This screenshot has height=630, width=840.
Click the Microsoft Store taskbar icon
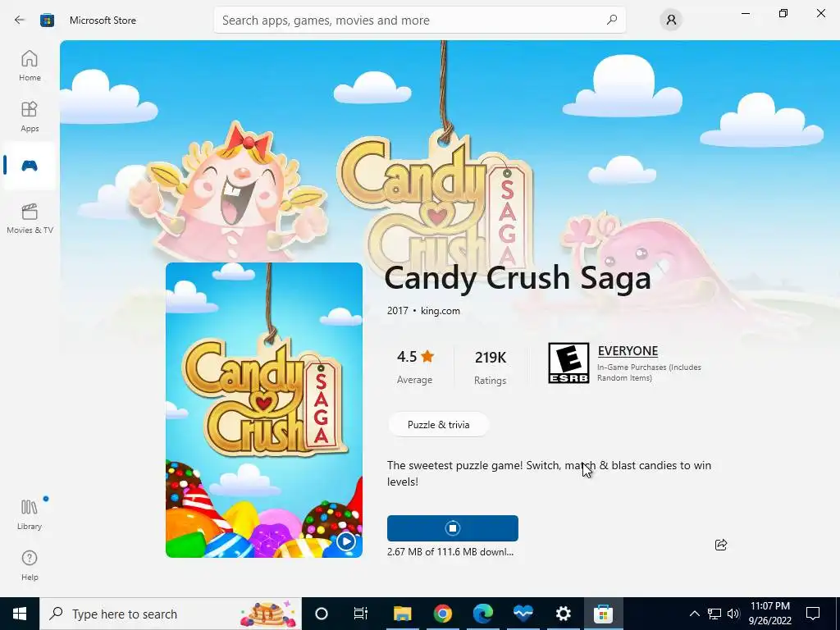603,614
